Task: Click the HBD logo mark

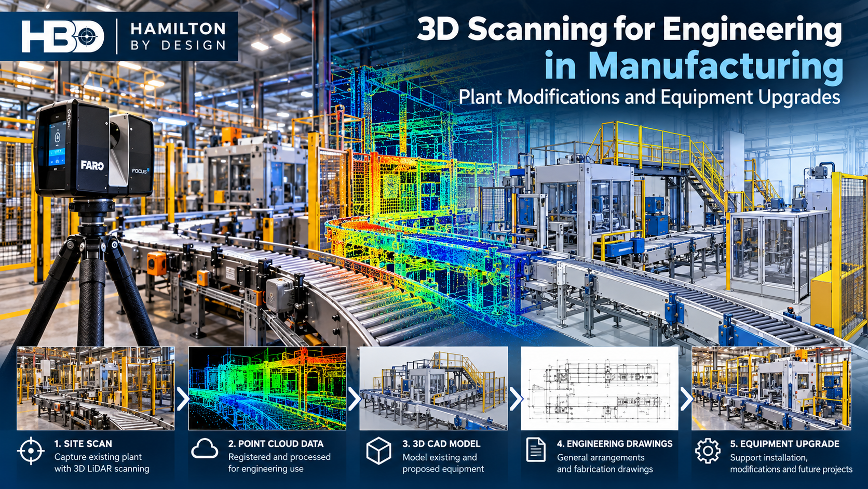Action: (63, 36)
